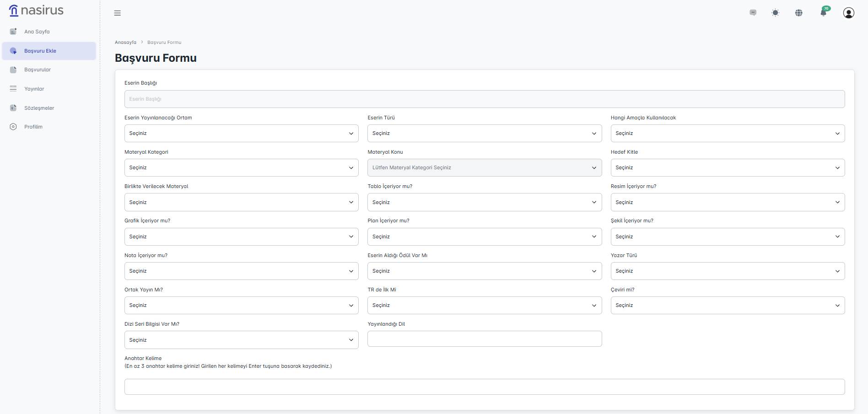Open Başvurular from the sidebar
Screen dimensions: 868x414
coord(37,70)
